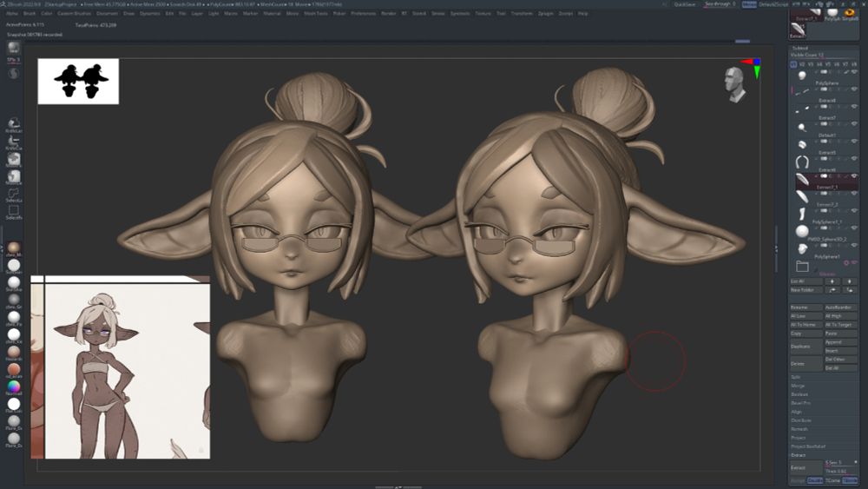Click the silhouette preview thumbnail
Image resolution: width=868 pixels, height=489 pixels.
[x=78, y=82]
